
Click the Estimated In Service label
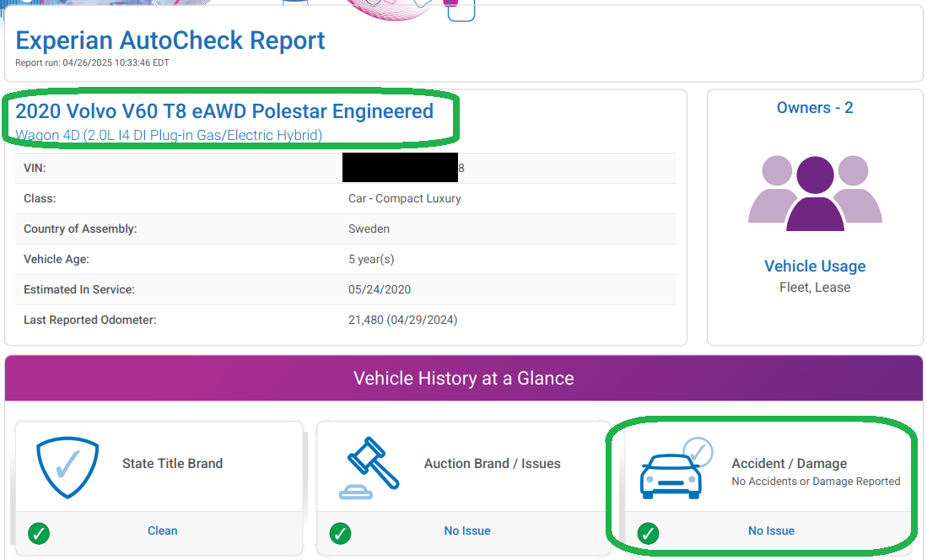click(x=79, y=289)
